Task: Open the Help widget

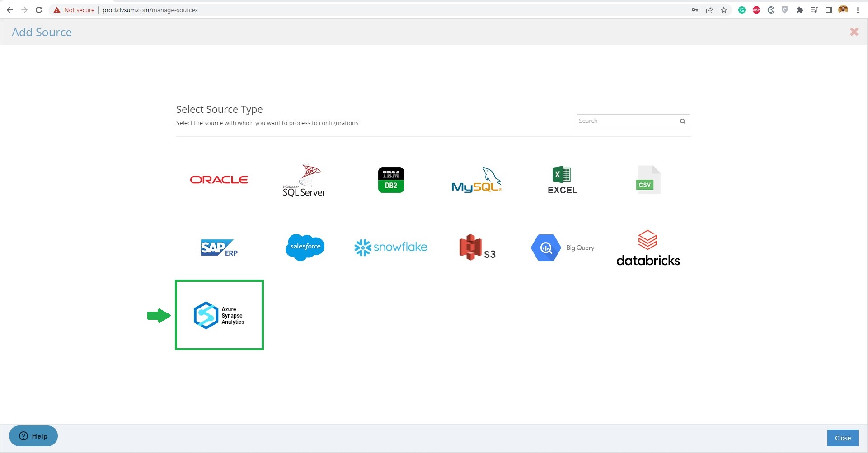Action: click(33, 435)
